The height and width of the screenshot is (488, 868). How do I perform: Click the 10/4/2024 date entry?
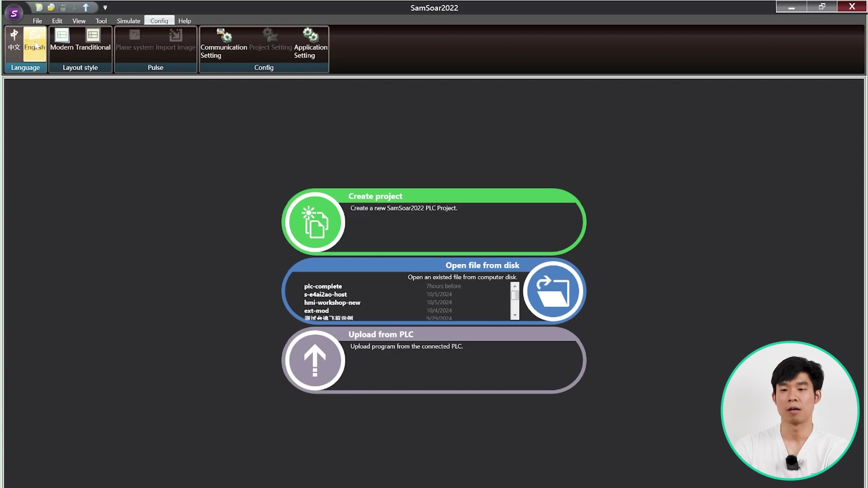tap(439, 310)
